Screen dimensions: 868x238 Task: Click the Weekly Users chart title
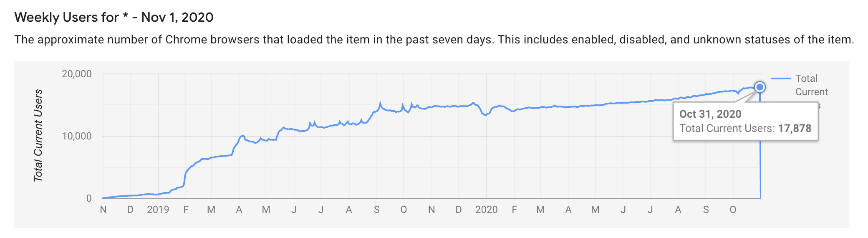(114, 17)
